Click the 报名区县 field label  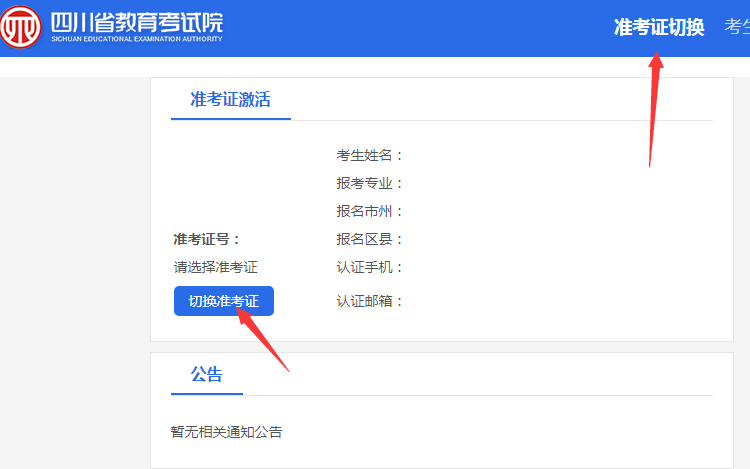(369, 239)
